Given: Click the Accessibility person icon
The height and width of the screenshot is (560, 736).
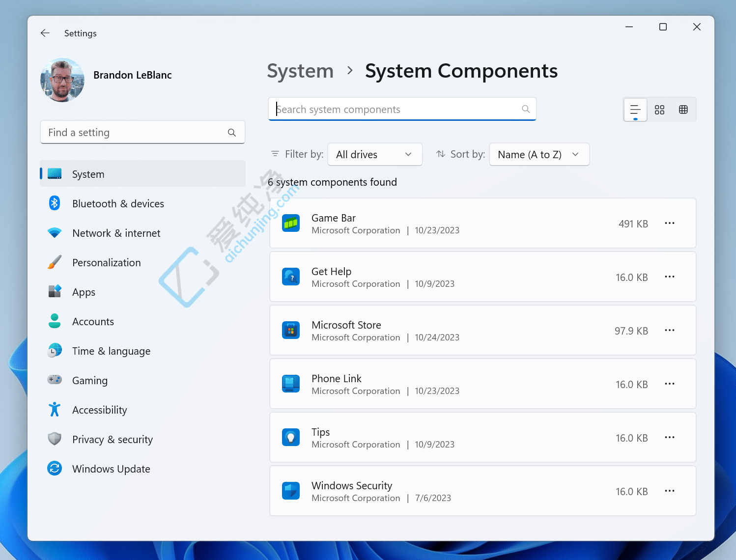Looking at the screenshot, I should (54, 410).
